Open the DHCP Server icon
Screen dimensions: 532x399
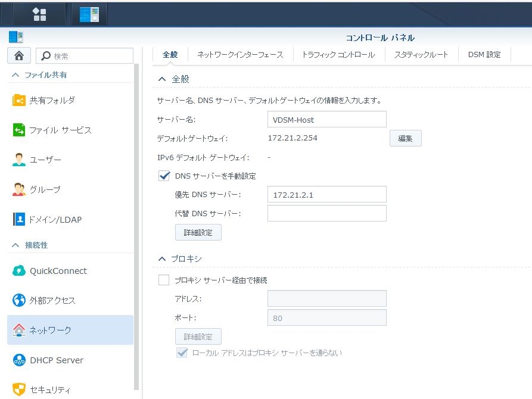pos(19,360)
